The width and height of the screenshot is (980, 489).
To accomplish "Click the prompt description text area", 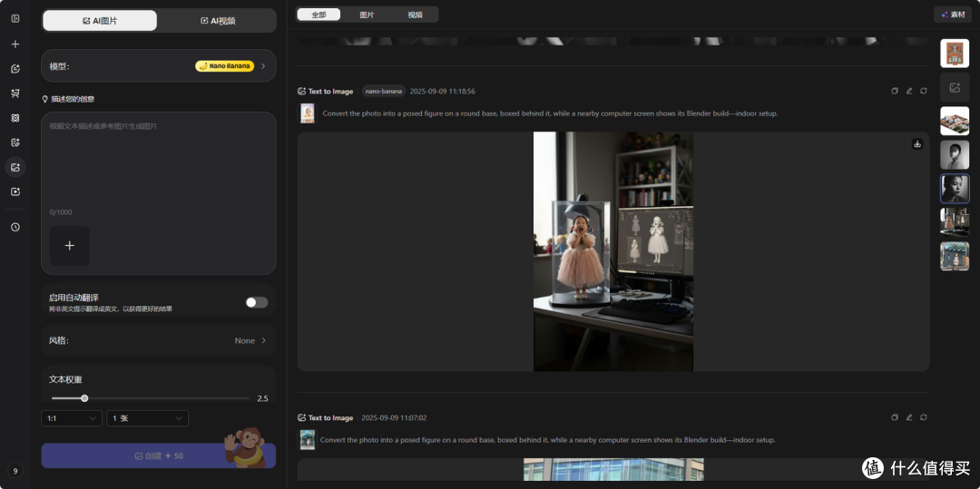I will (x=159, y=165).
